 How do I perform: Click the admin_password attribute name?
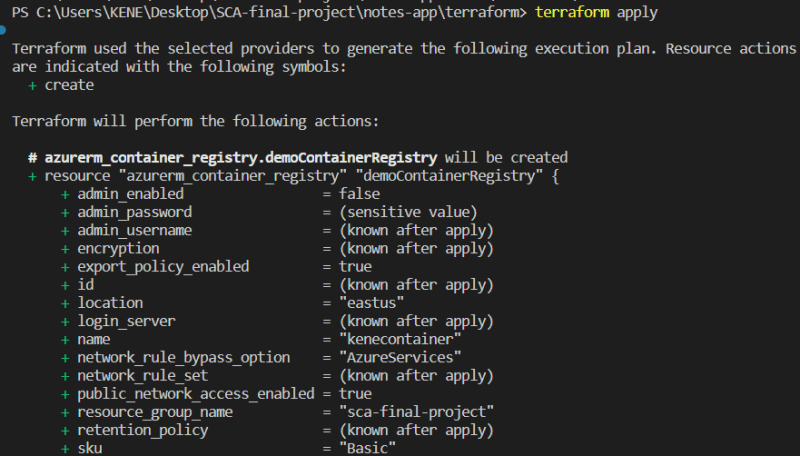(135, 212)
